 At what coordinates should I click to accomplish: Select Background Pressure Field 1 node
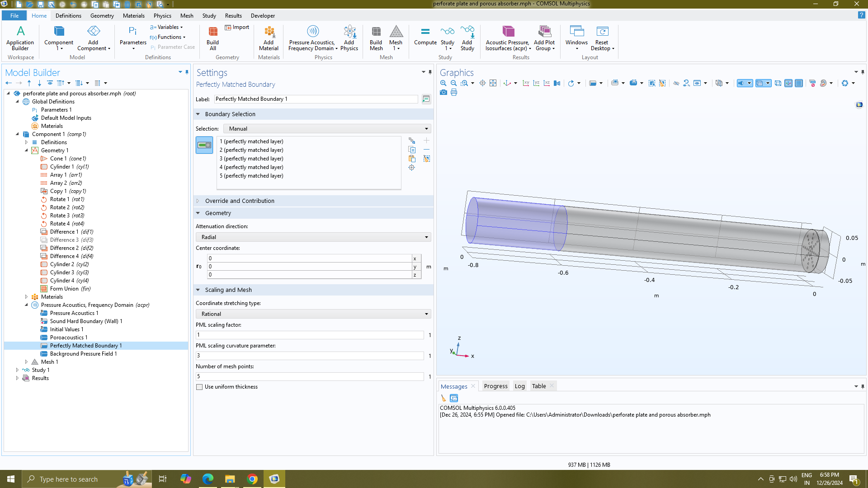point(83,354)
